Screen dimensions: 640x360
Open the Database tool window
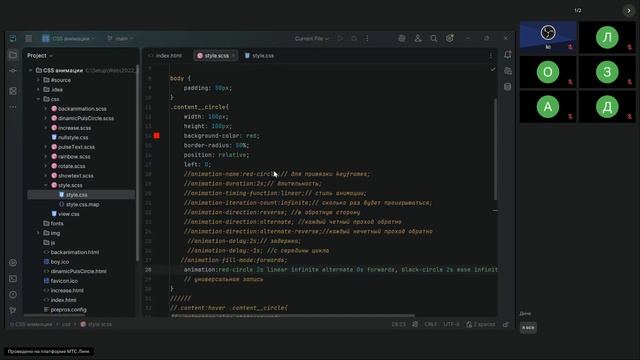[508, 87]
